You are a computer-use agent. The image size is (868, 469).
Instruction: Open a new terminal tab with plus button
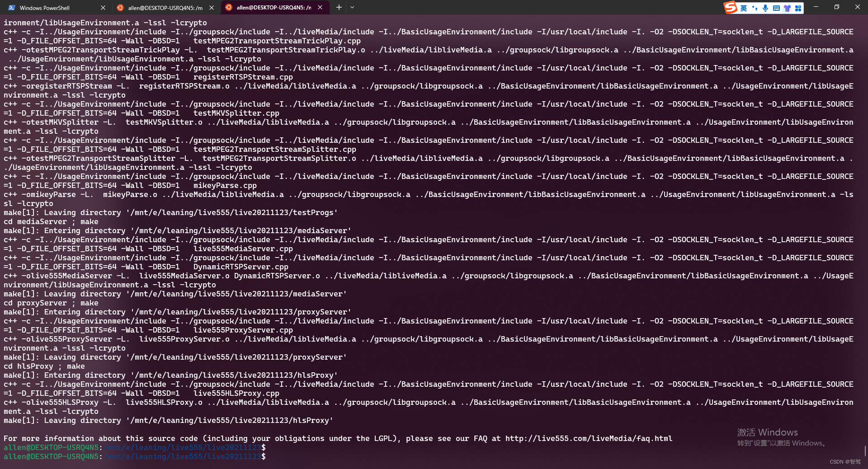[339, 8]
